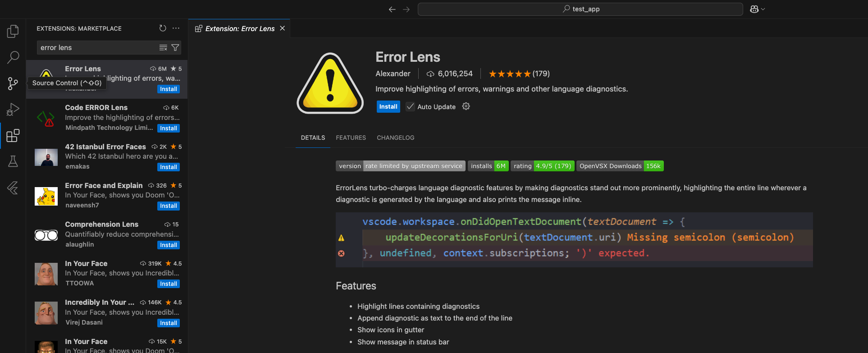Image resolution: width=868 pixels, height=353 pixels.
Task: Click the alaughlin publisher name
Action: [x=80, y=244]
